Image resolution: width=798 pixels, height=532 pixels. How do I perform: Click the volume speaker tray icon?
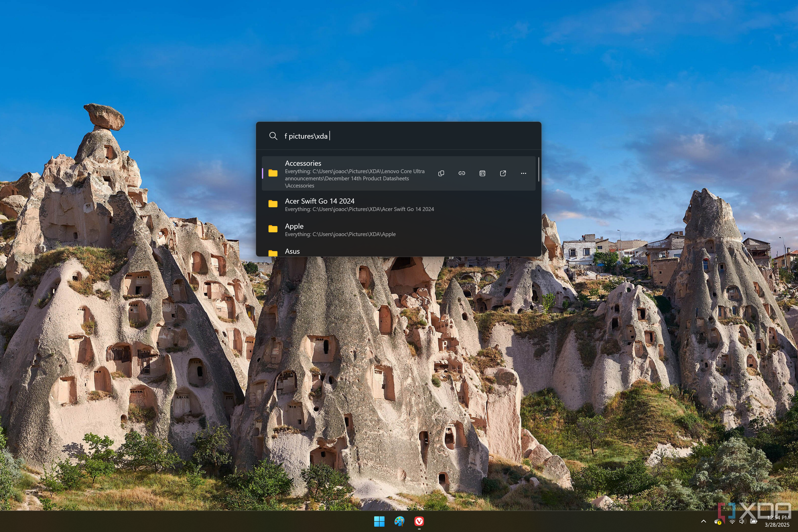pos(742,521)
